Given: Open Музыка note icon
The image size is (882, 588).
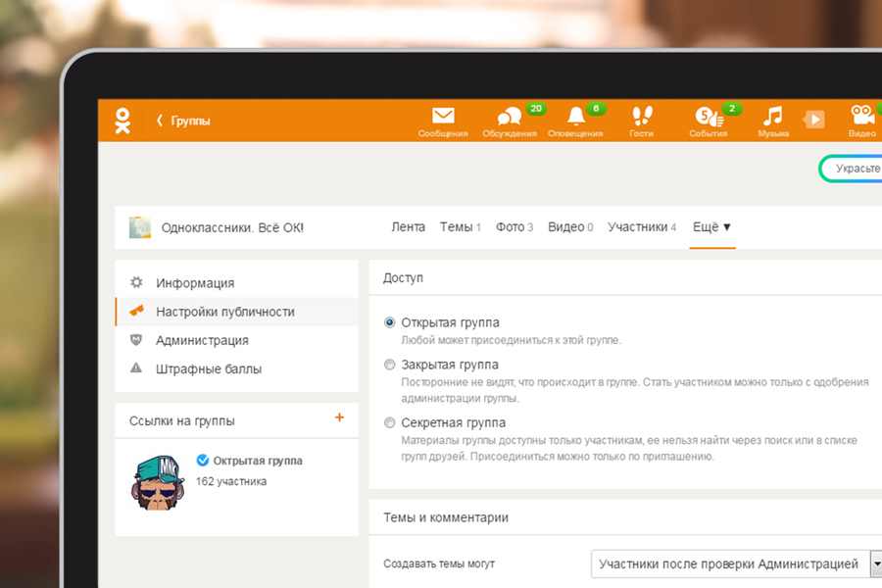Looking at the screenshot, I should tap(773, 117).
